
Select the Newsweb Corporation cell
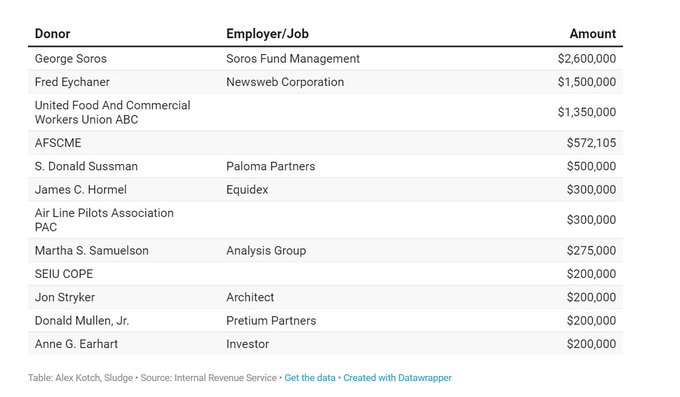pyautogui.click(x=285, y=82)
